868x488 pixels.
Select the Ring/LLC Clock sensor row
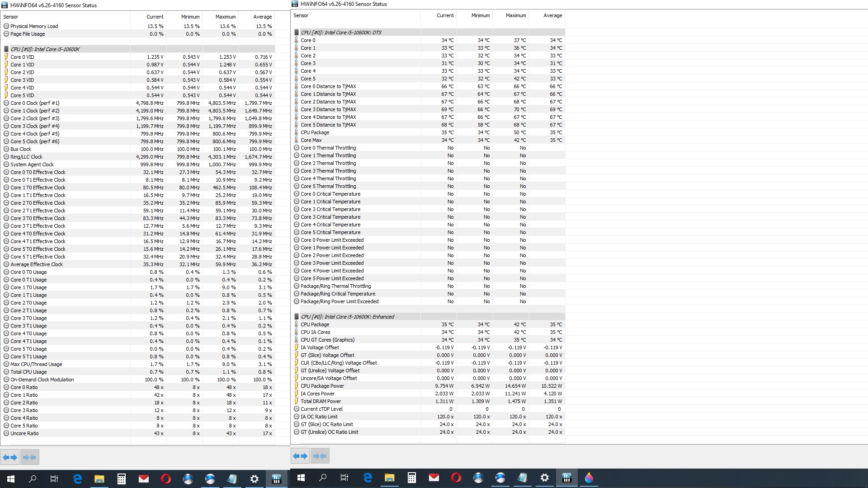(26, 157)
